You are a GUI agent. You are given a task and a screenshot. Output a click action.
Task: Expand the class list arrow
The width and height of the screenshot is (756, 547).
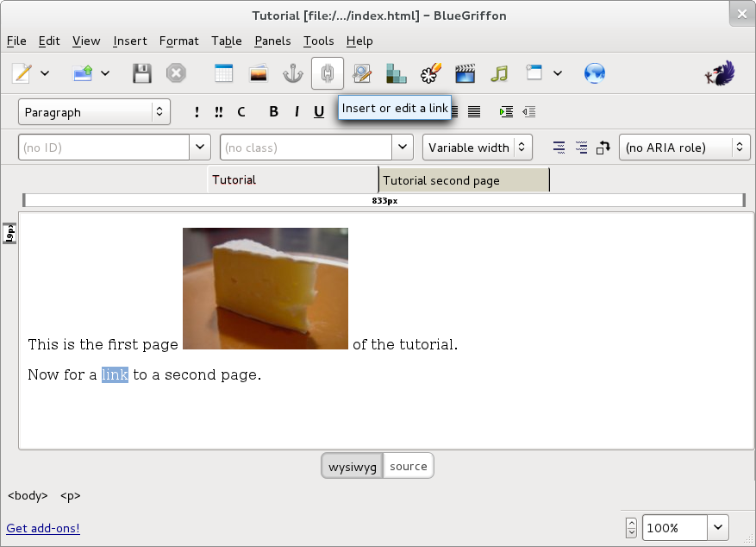[x=403, y=148]
